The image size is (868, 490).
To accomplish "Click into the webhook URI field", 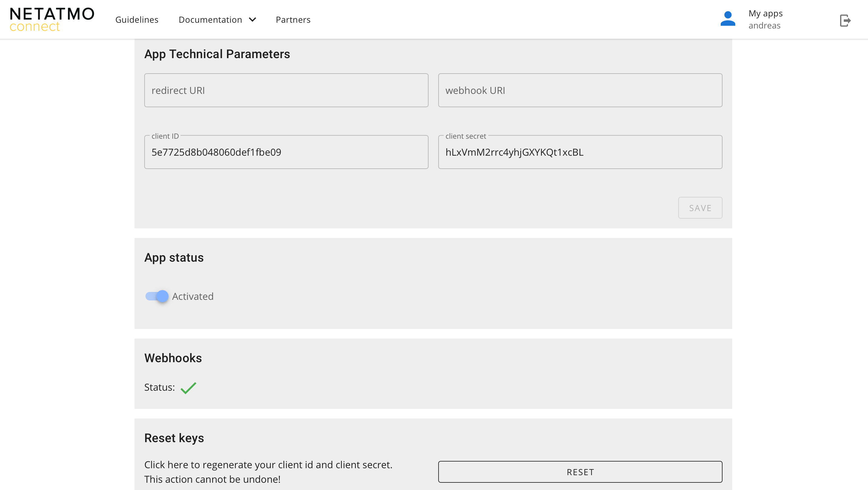I will pos(580,90).
